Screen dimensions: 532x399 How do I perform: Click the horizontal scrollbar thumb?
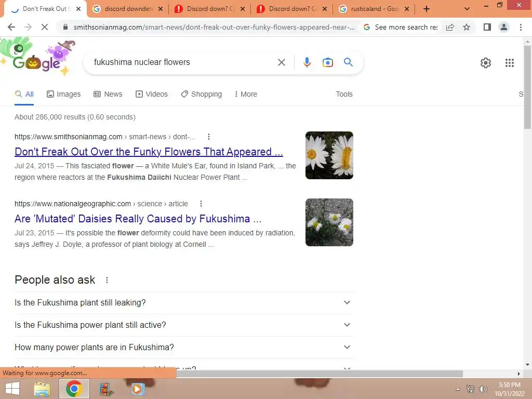click(320, 374)
